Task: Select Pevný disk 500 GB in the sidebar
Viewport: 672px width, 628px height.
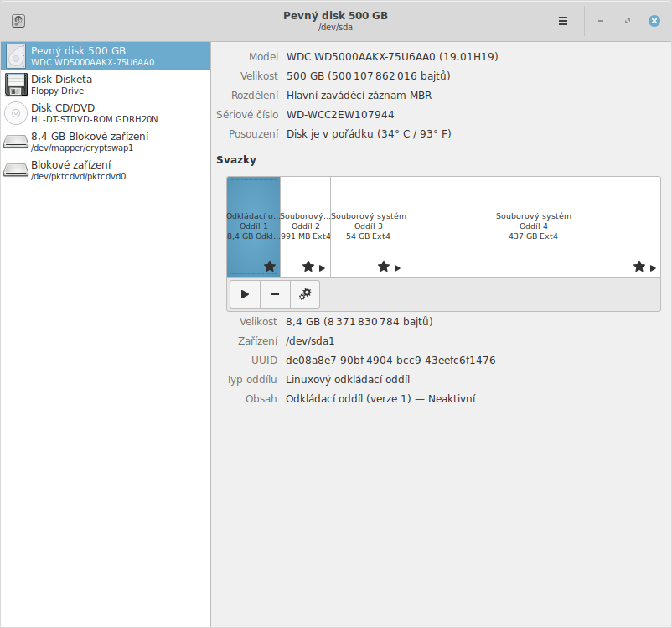Action: (105, 56)
